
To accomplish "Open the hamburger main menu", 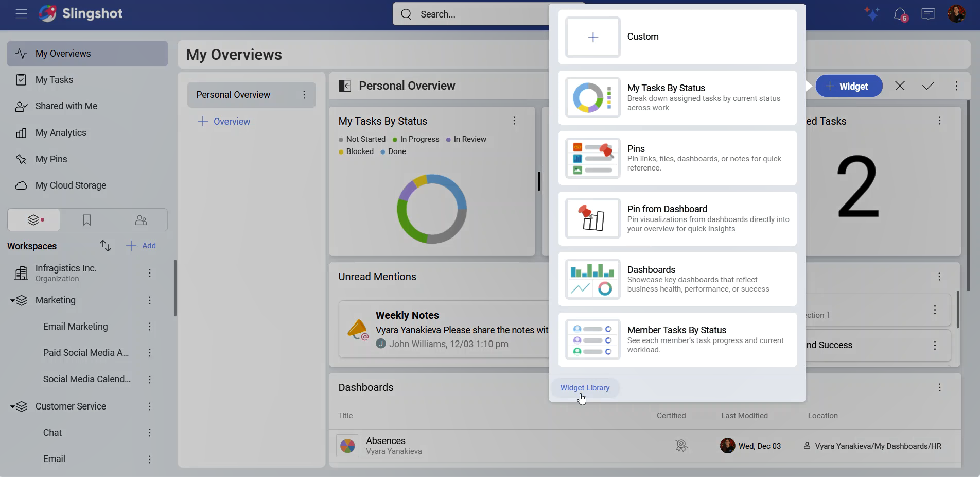I will pos(21,14).
